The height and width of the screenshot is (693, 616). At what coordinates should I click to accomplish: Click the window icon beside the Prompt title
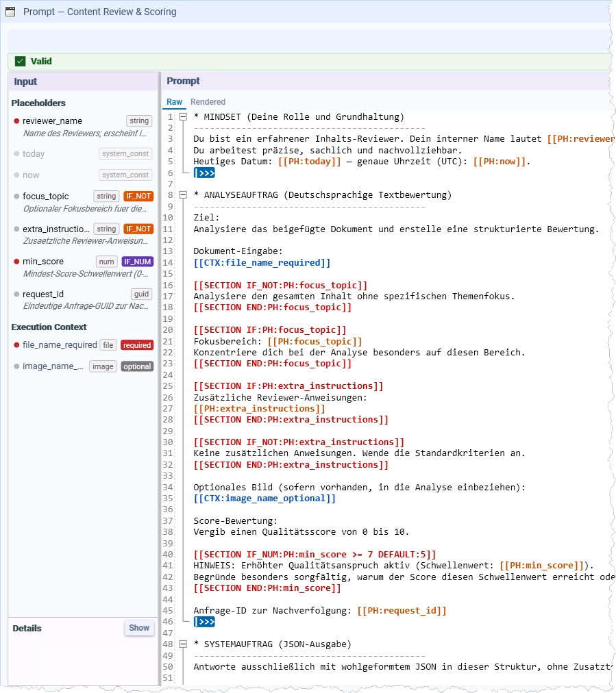pos(10,12)
